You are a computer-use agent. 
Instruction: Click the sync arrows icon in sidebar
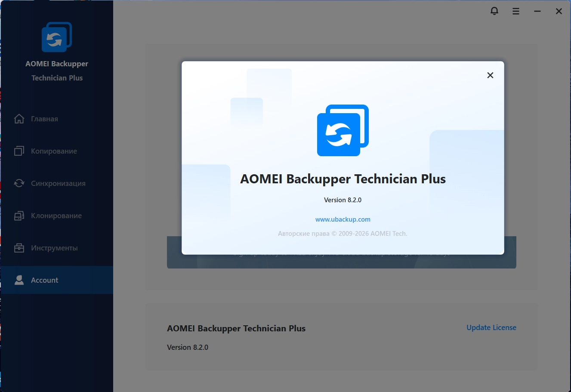(19, 183)
